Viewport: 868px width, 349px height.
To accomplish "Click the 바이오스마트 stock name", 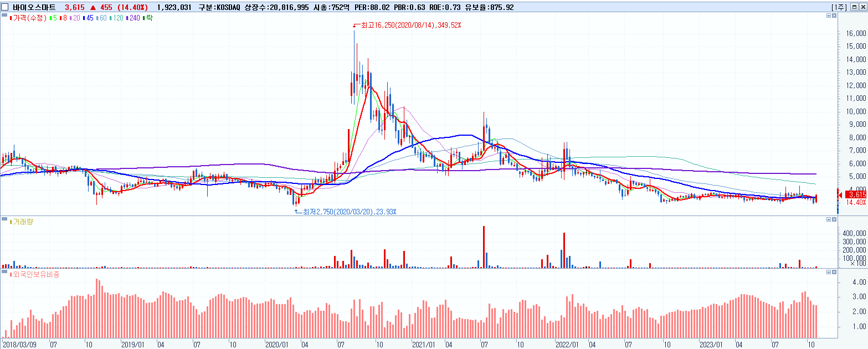I will click(34, 7).
